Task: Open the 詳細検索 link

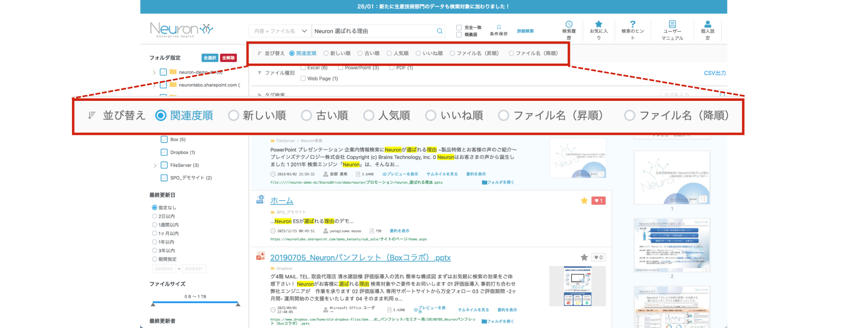Action: click(x=525, y=31)
